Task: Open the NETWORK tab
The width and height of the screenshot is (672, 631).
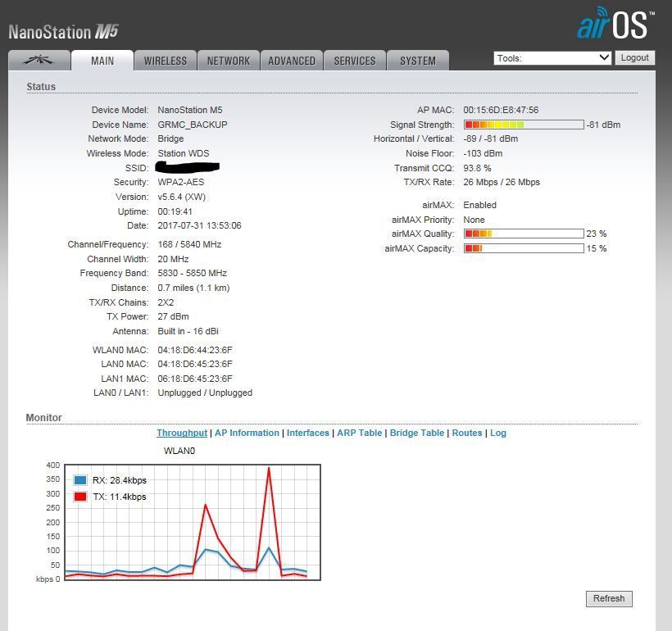Action: 229,61
